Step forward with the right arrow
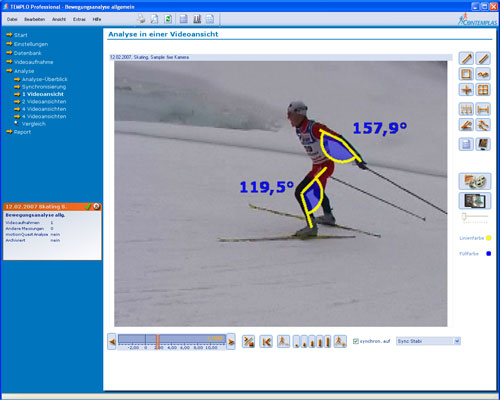 coord(231,341)
